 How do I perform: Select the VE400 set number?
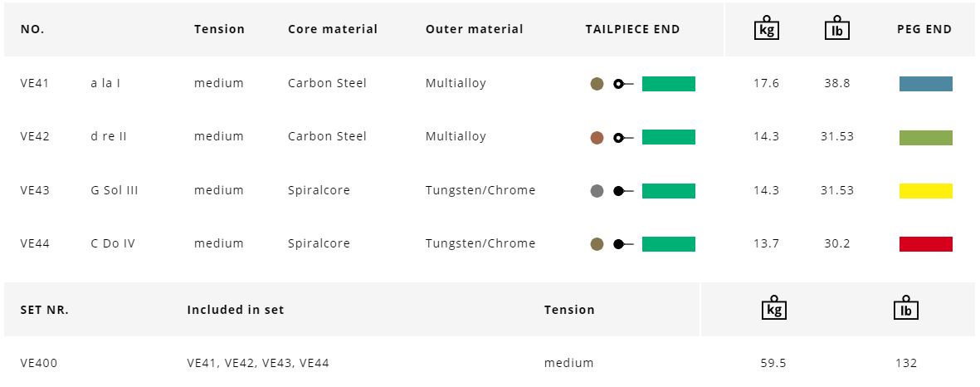tap(39, 363)
